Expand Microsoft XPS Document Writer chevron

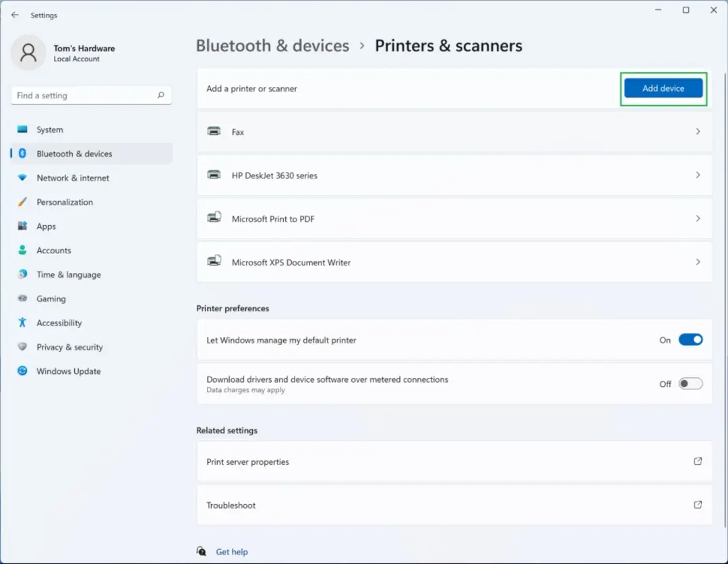coord(698,262)
